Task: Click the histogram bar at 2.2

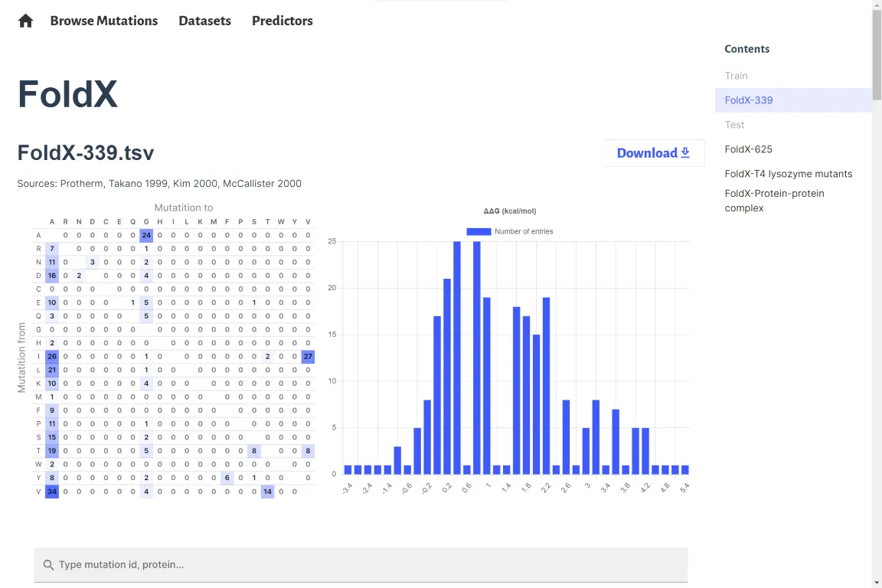Action: tap(546, 385)
